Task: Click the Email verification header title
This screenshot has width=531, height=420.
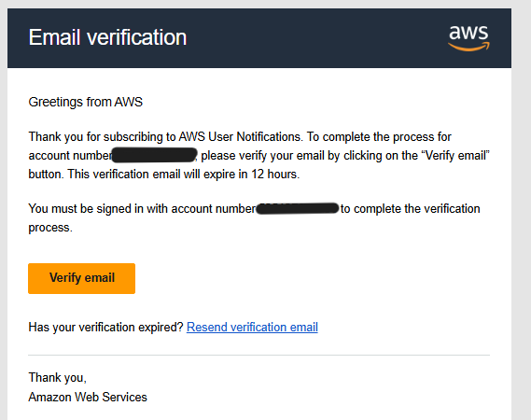Action: coord(107,37)
